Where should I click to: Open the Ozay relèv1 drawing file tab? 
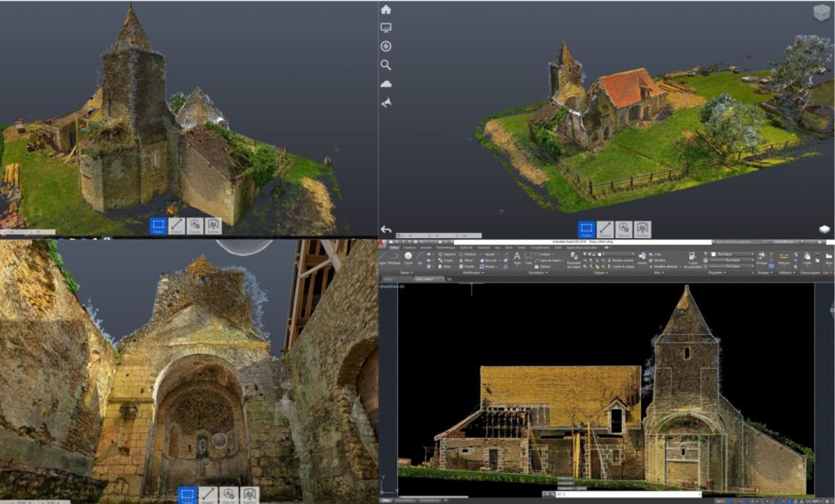[x=429, y=279]
